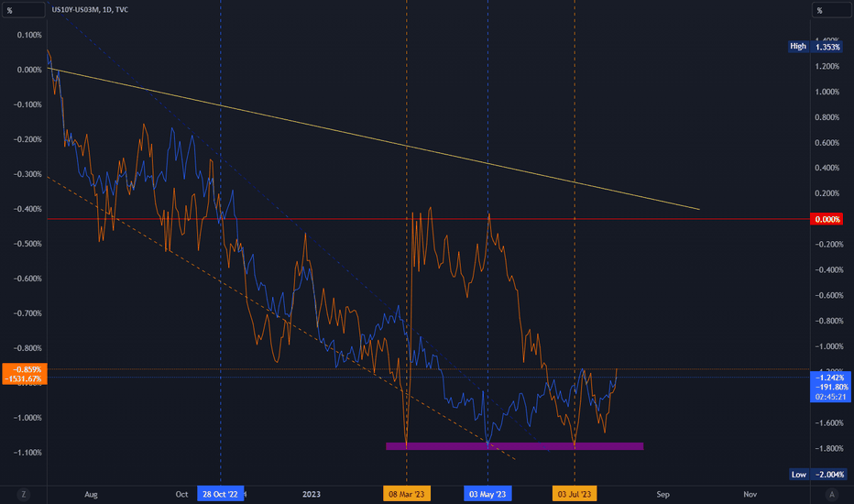Click the -1.100% left axis label

click(x=27, y=453)
